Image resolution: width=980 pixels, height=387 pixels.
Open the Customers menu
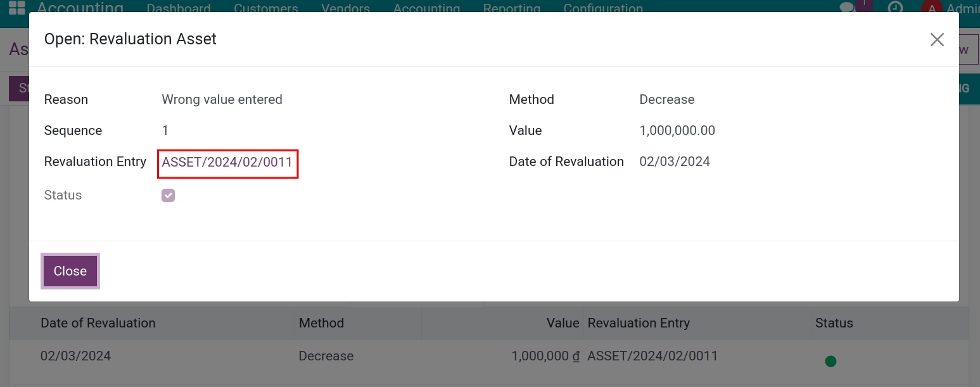coord(265,8)
